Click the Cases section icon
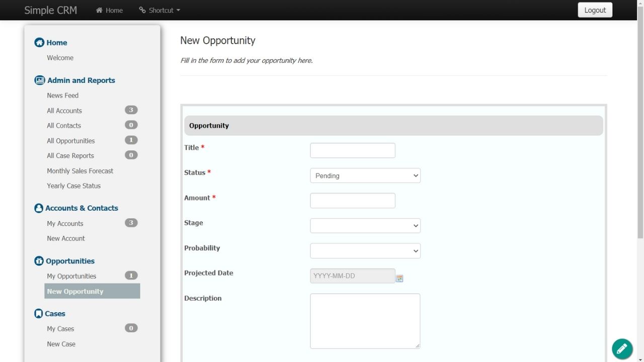 (38, 314)
